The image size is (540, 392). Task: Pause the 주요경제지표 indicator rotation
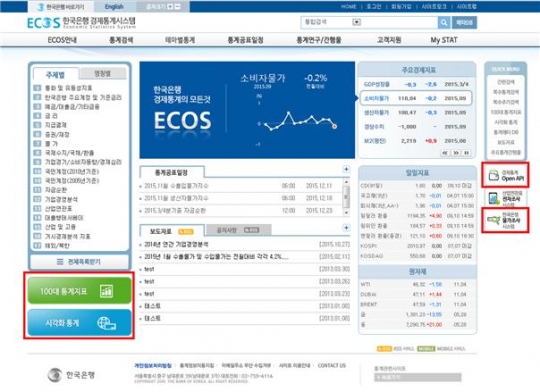(467, 153)
